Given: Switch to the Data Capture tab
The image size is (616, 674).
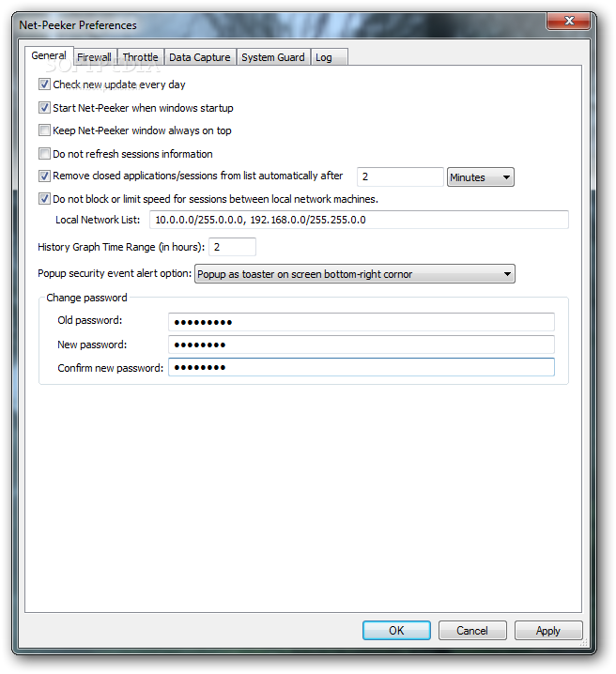Looking at the screenshot, I should [200, 57].
